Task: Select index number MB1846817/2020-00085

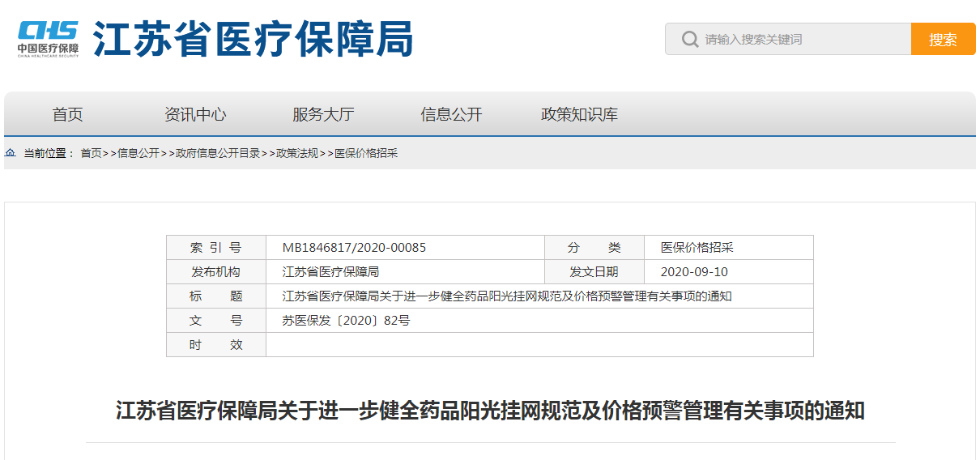Action: (x=354, y=248)
